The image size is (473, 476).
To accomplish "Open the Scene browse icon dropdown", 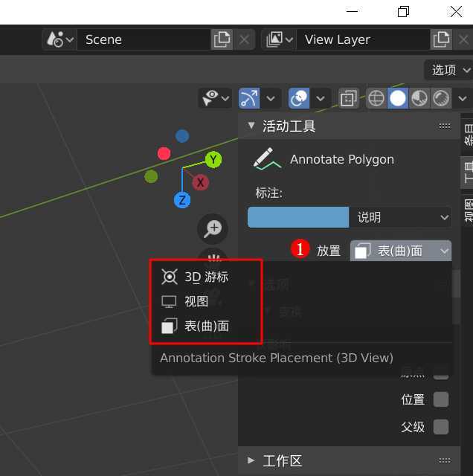I will pyautogui.click(x=59, y=39).
